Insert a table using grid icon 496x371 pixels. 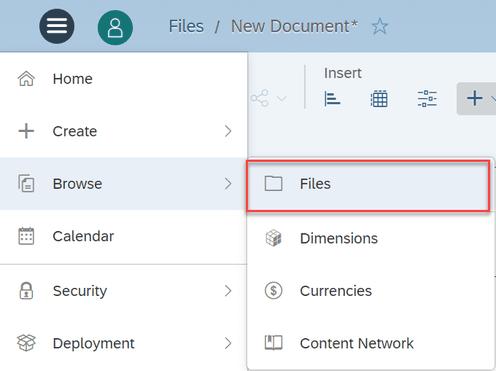379,99
